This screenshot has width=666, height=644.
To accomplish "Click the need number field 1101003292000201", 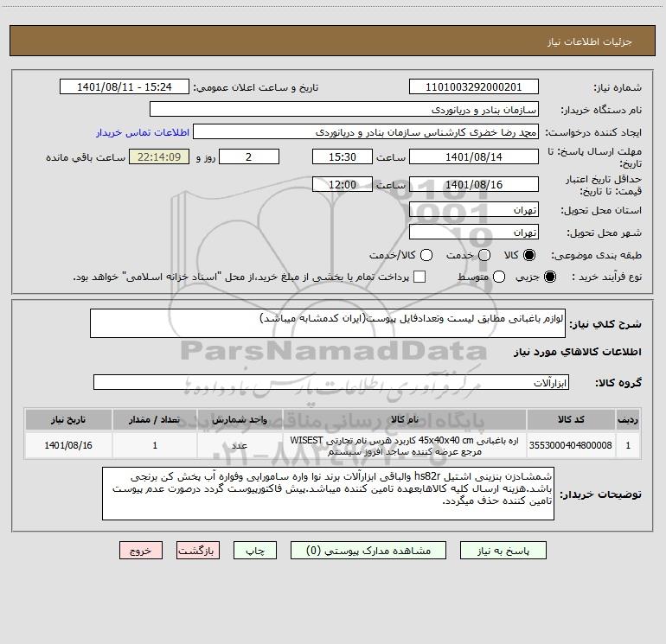I will [x=474, y=86].
